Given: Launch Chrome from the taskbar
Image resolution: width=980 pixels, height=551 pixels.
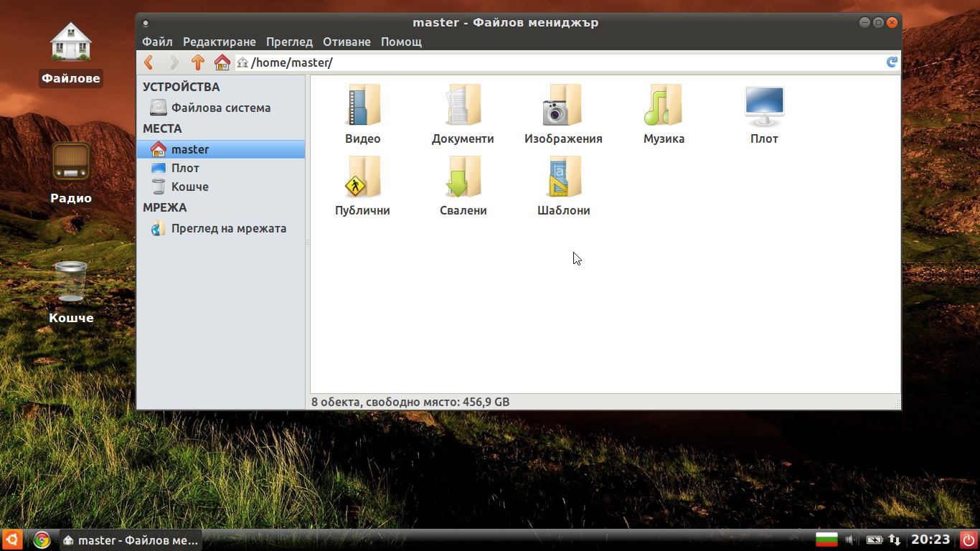Looking at the screenshot, I should pyautogui.click(x=42, y=540).
